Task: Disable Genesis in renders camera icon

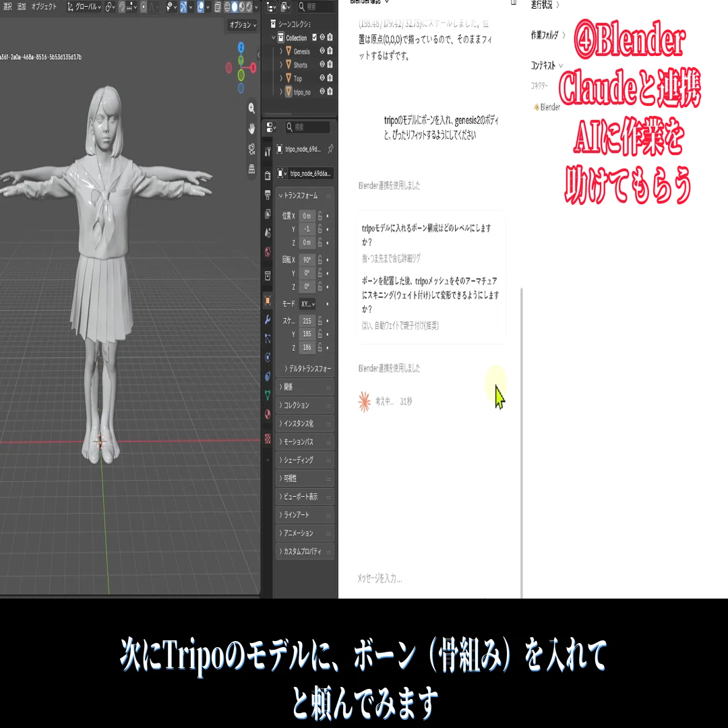Action: (x=330, y=51)
